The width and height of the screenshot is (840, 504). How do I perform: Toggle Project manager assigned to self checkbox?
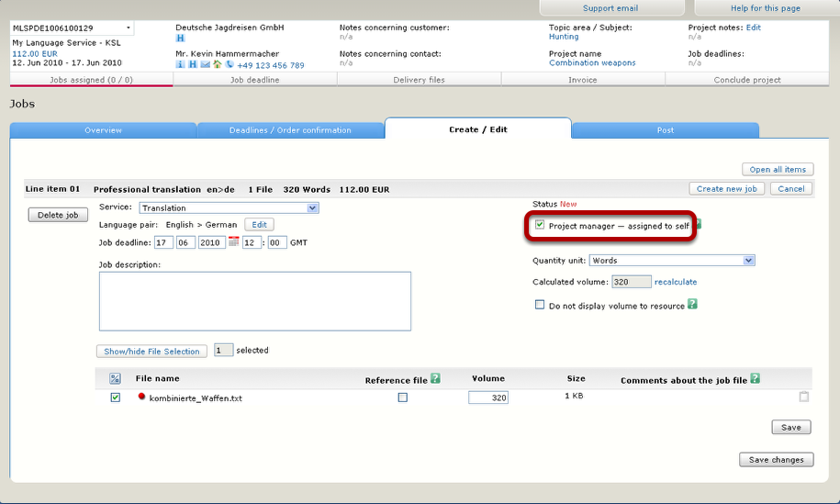click(540, 225)
